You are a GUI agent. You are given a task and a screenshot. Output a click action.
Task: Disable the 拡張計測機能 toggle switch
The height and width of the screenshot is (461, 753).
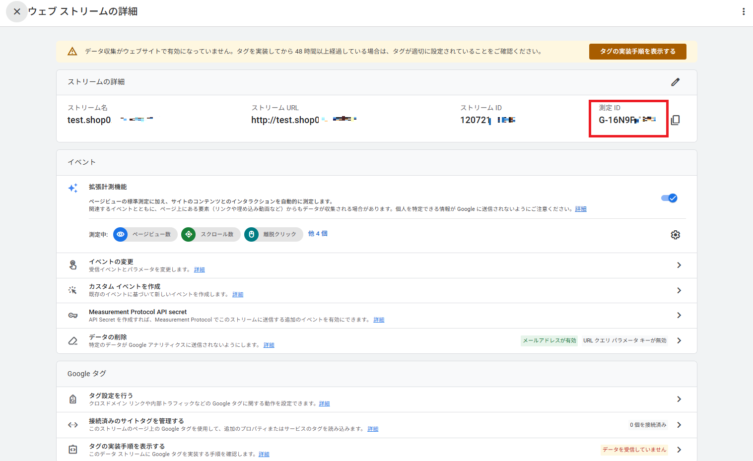pos(669,198)
